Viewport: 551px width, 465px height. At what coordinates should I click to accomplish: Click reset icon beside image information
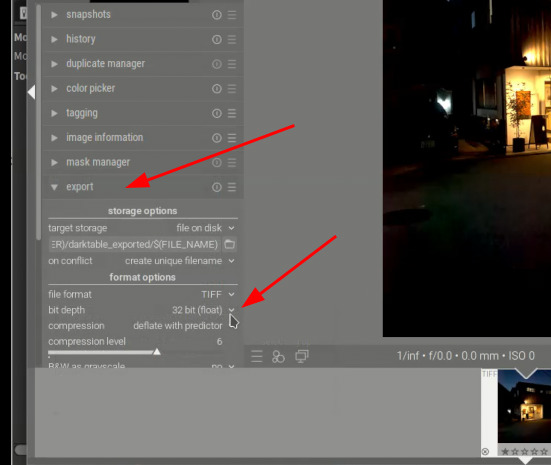pos(217,138)
